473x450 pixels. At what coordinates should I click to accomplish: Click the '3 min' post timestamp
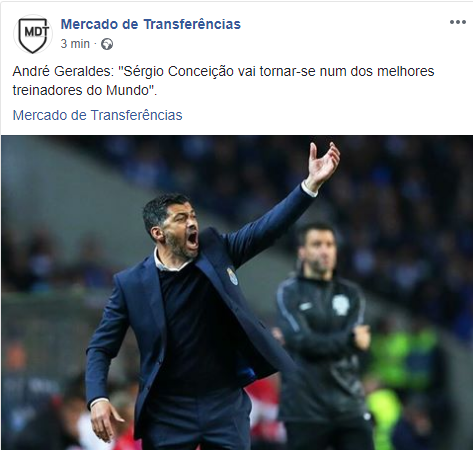point(75,44)
